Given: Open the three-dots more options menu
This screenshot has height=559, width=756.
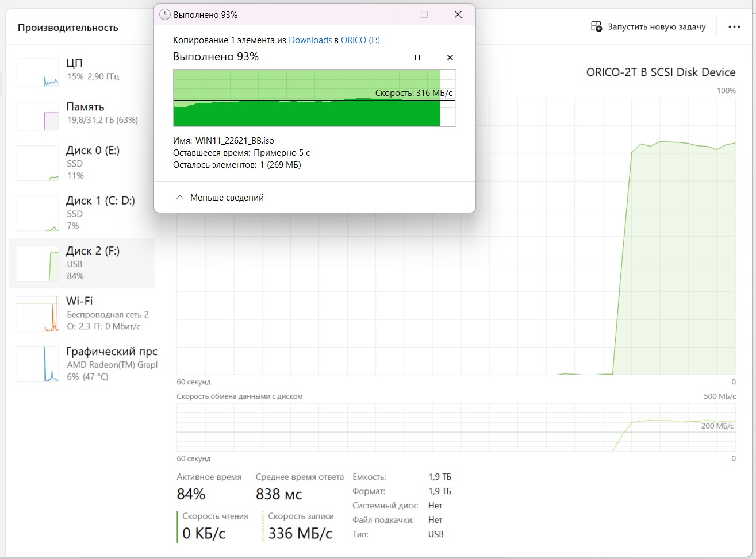Looking at the screenshot, I should (734, 27).
